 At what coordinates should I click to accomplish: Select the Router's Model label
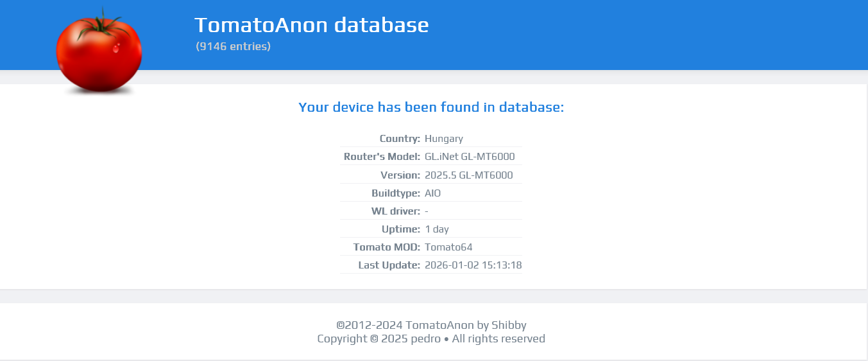[382, 157]
